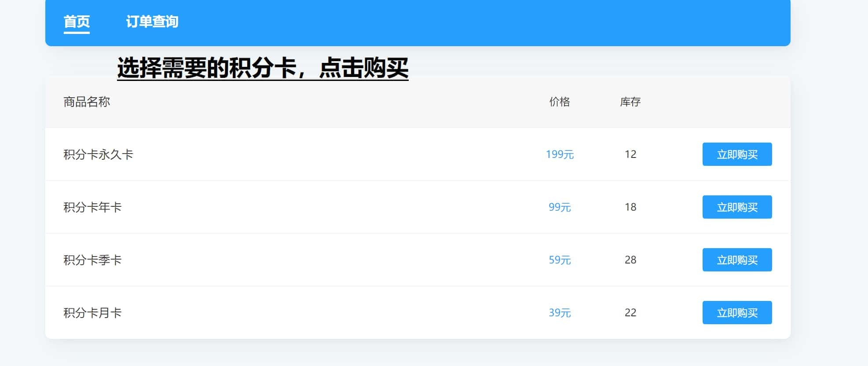Buy the 积分卡年卡 with 立即购买
This screenshot has height=366, width=868.
click(x=737, y=207)
